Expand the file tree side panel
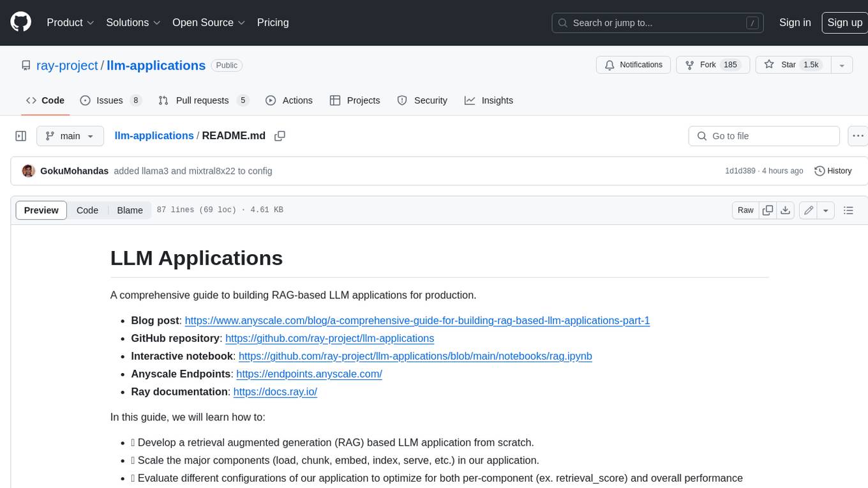This screenshot has height=488, width=868. 20,136
